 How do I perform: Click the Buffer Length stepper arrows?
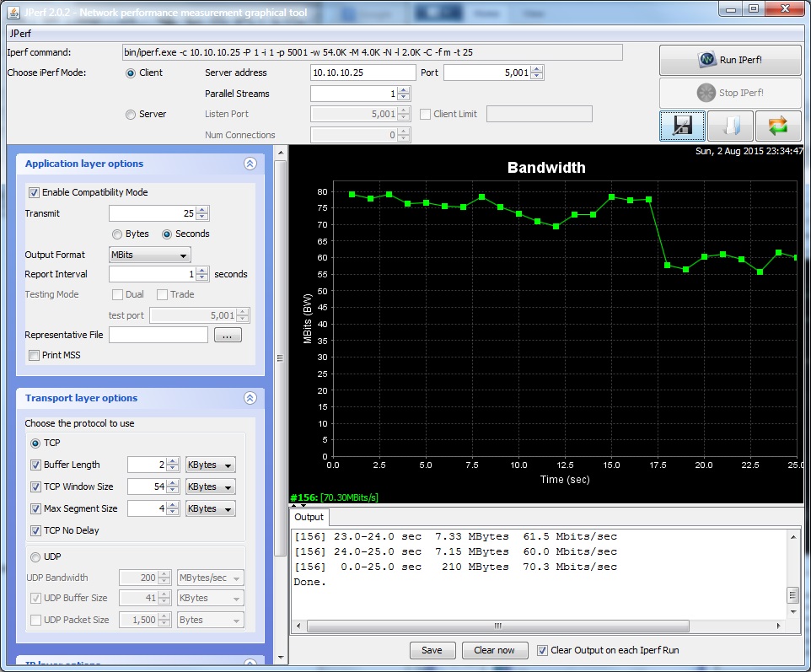point(173,465)
